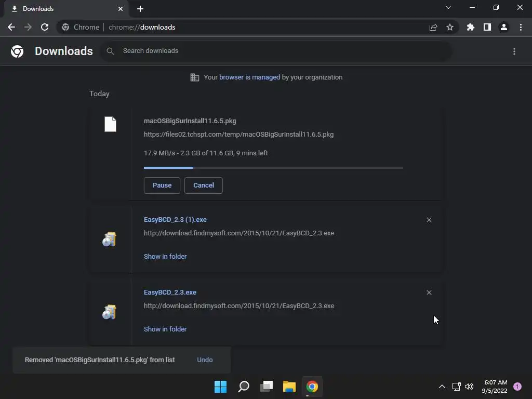Image resolution: width=532 pixels, height=399 pixels.
Task: Open Windows taskbar search
Action: click(244, 387)
